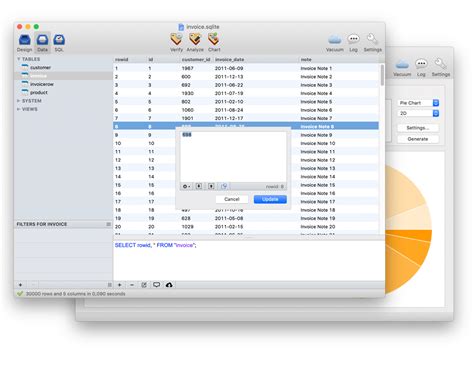Image resolution: width=474 pixels, height=374 pixels.
Task: Open the 2D dimension dropdown
Action: [x=419, y=113]
